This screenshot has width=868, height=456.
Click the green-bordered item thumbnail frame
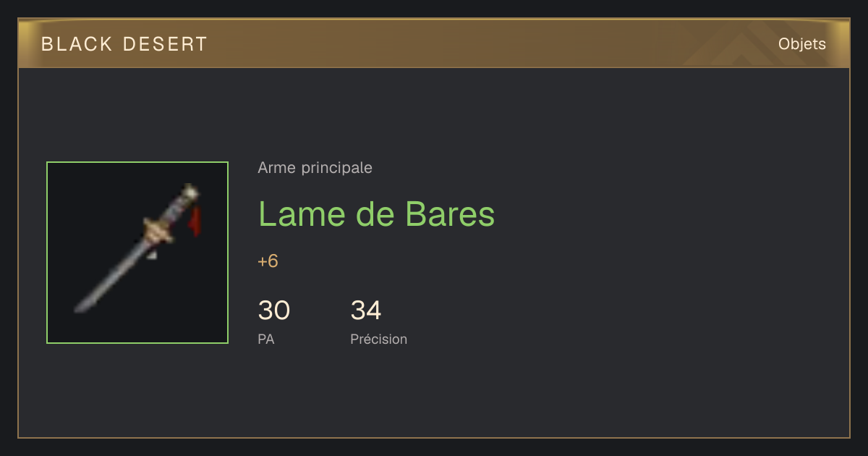(137, 253)
